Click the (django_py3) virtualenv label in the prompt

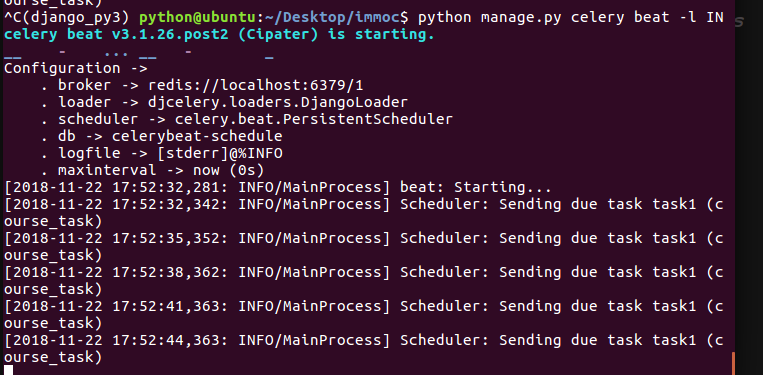click(x=76, y=18)
